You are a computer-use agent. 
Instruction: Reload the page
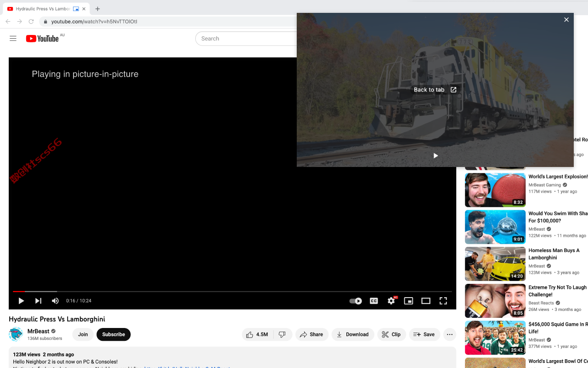coord(31,21)
